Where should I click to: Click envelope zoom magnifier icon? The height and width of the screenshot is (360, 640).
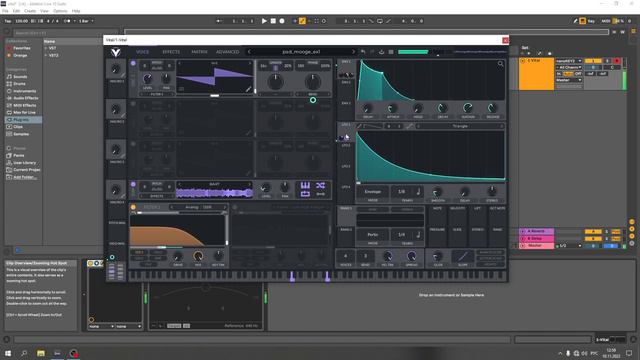pos(500,64)
